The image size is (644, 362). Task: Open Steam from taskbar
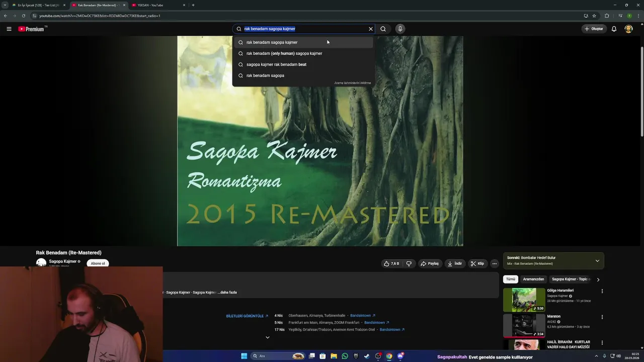pyautogui.click(x=367, y=356)
